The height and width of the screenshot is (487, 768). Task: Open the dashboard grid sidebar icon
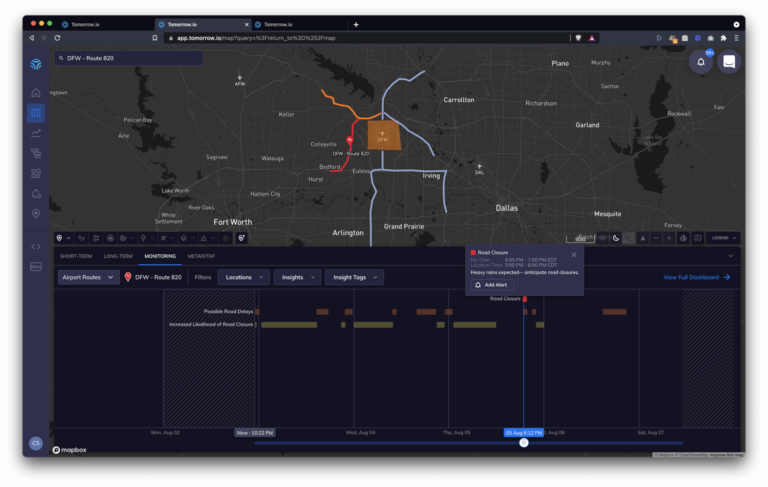[36, 173]
